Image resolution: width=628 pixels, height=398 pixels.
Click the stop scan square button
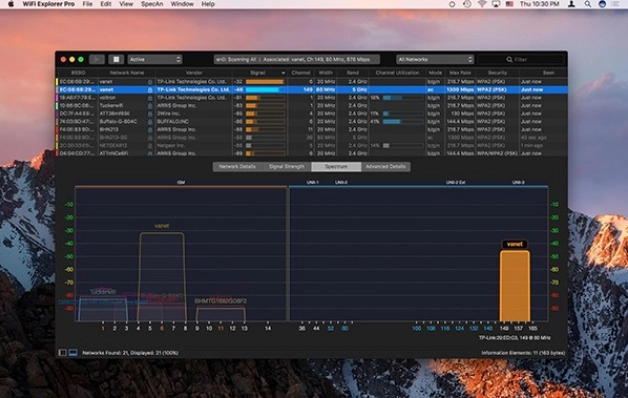(116, 59)
